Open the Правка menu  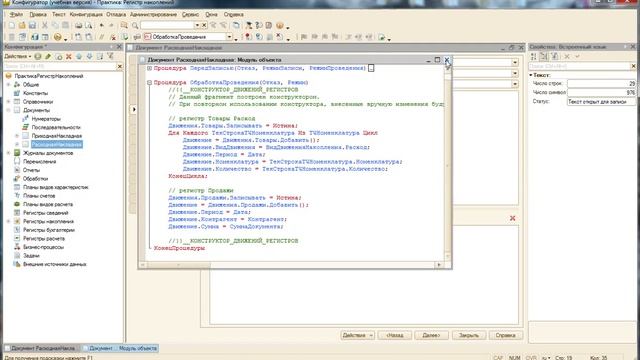click(x=38, y=14)
